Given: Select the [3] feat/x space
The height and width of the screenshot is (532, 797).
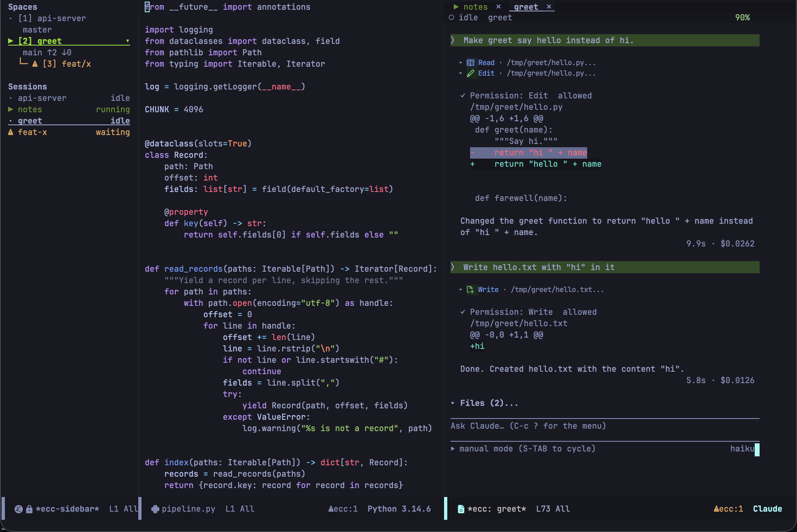Looking at the screenshot, I should click(67, 64).
